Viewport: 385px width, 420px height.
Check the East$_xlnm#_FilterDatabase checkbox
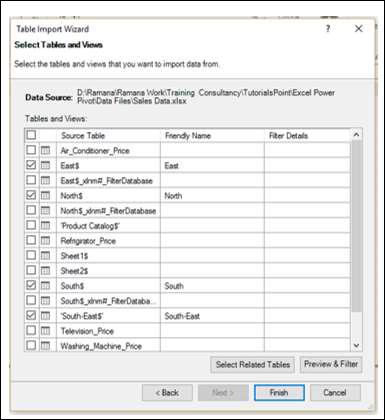pyautogui.click(x=31, y=180)
